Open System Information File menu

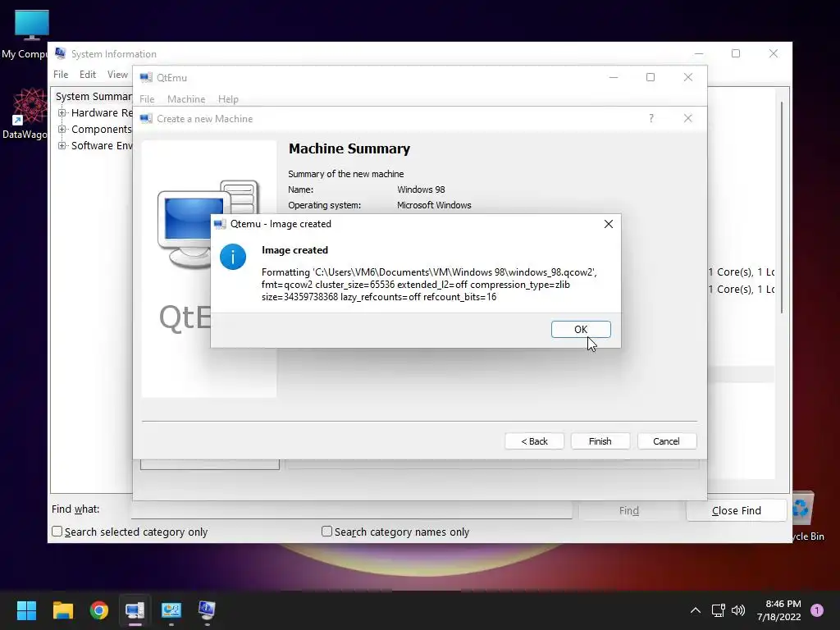pos(61,75)
